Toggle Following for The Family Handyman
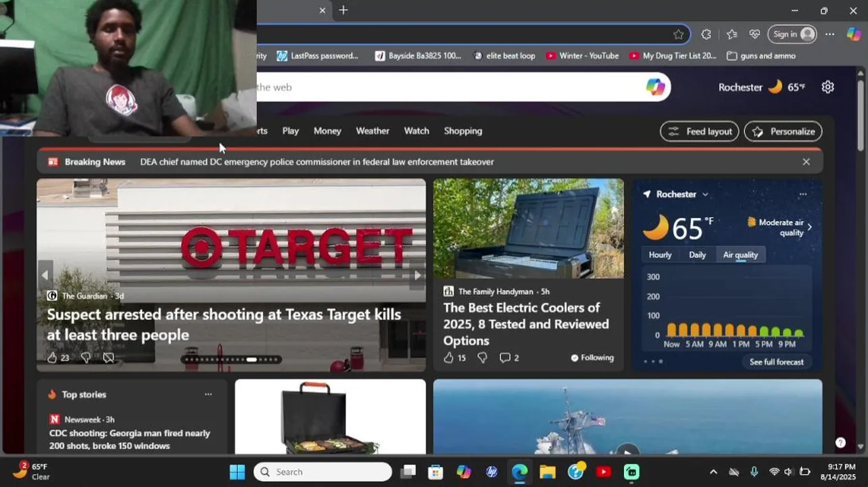This screenshot has width=868, height=487. pyautogui.click(x=592, y=358)
